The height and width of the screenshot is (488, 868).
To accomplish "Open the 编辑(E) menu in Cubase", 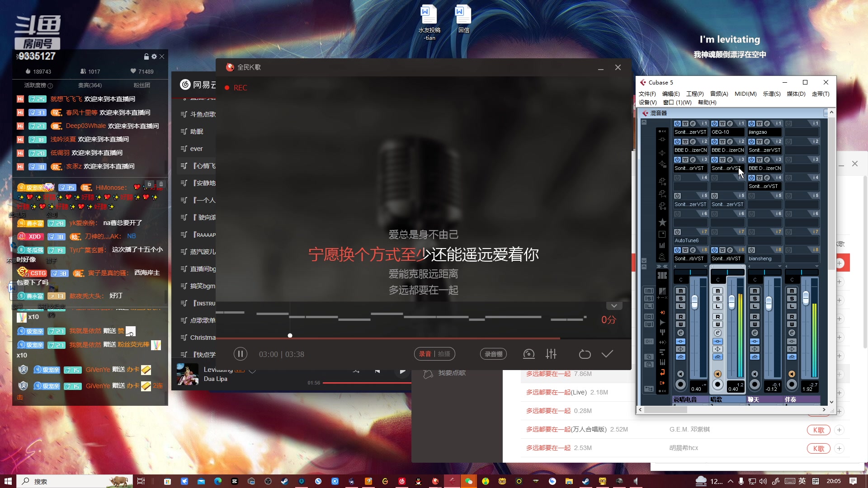I will pyautogui.click(x=671, y=94).
